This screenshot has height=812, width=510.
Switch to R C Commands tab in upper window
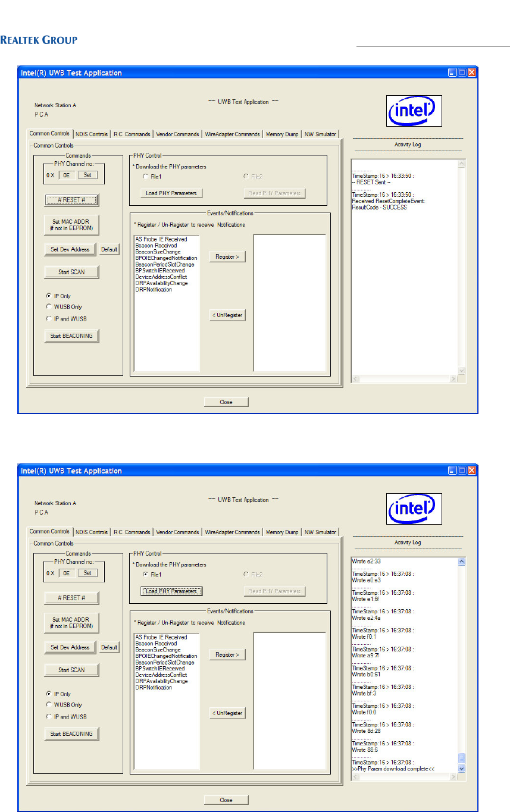click(132, 134)
